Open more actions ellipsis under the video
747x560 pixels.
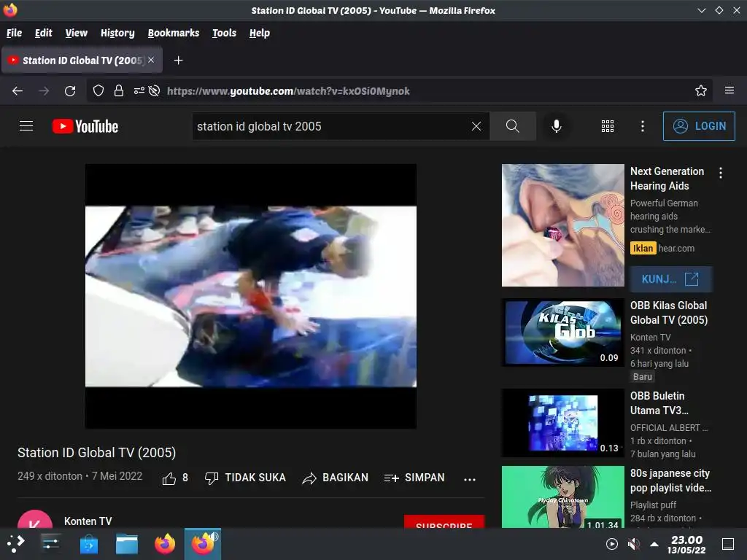470,479
